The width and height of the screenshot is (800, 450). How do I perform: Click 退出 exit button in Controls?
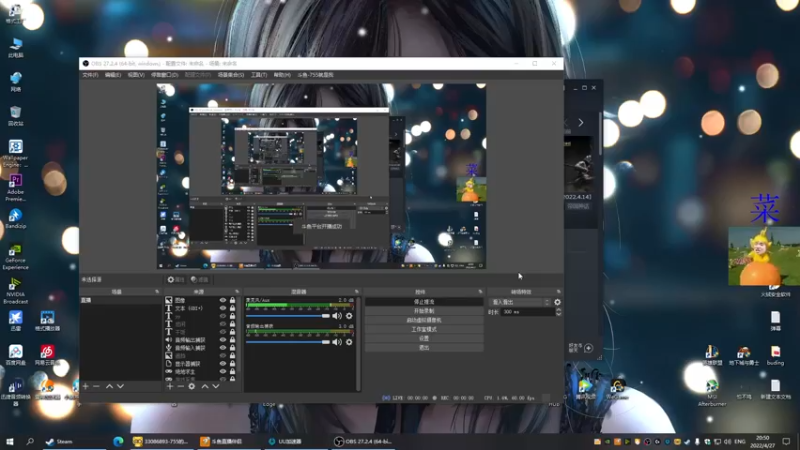click(424, 347)
